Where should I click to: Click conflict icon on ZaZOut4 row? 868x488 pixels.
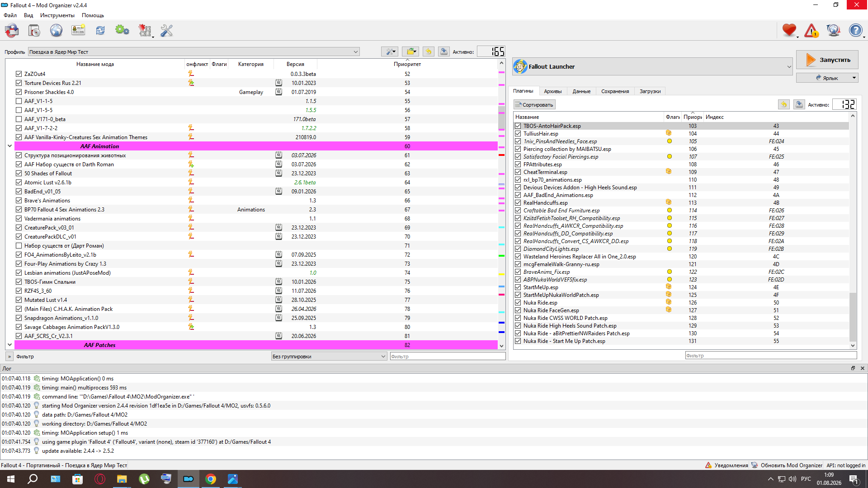point(191,74)
